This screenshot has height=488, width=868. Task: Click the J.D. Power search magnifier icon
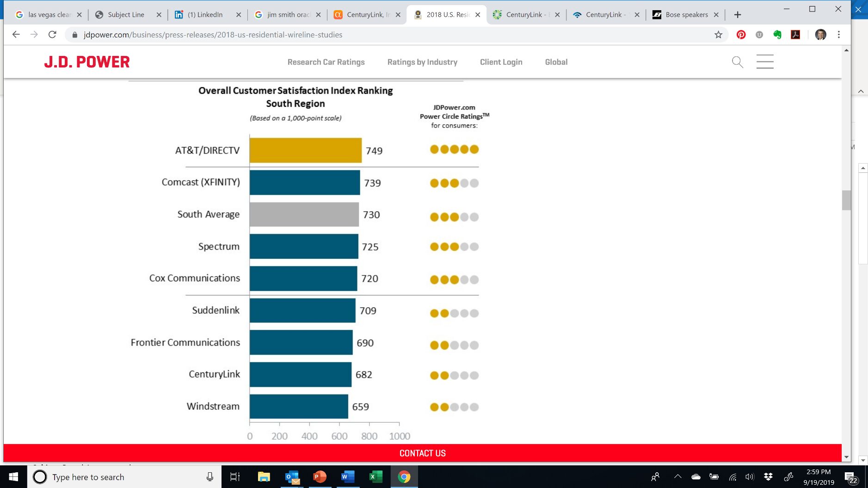click(x=737, y=62)
